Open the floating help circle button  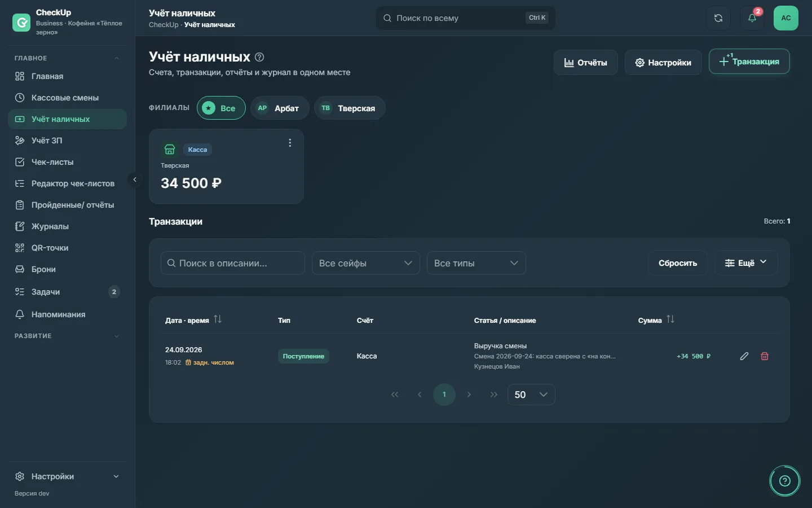[785, 481]
